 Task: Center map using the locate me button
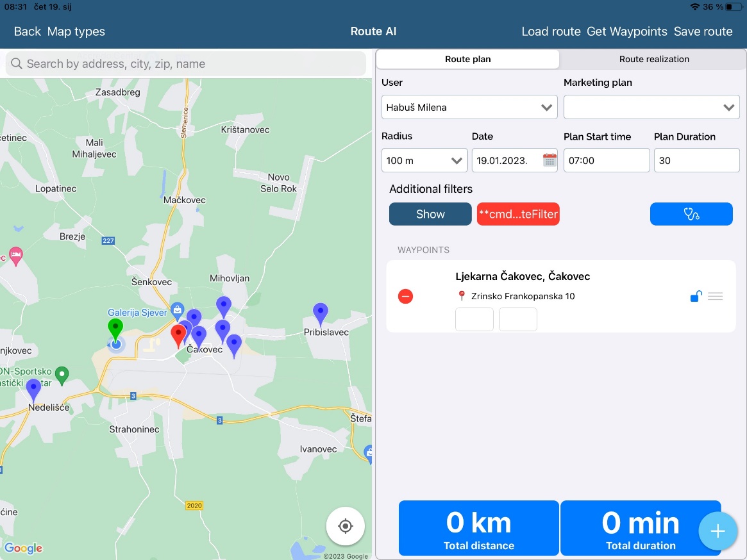(345, 526)
